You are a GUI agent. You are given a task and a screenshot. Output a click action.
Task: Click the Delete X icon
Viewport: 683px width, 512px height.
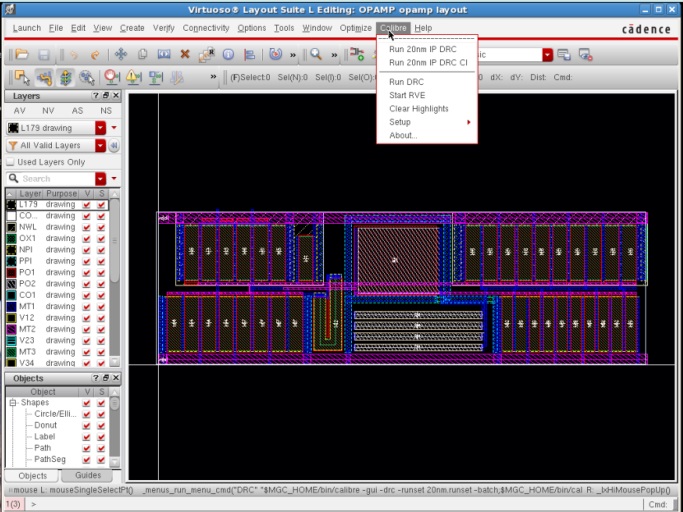pyautogui.click(x=185, y=54)
